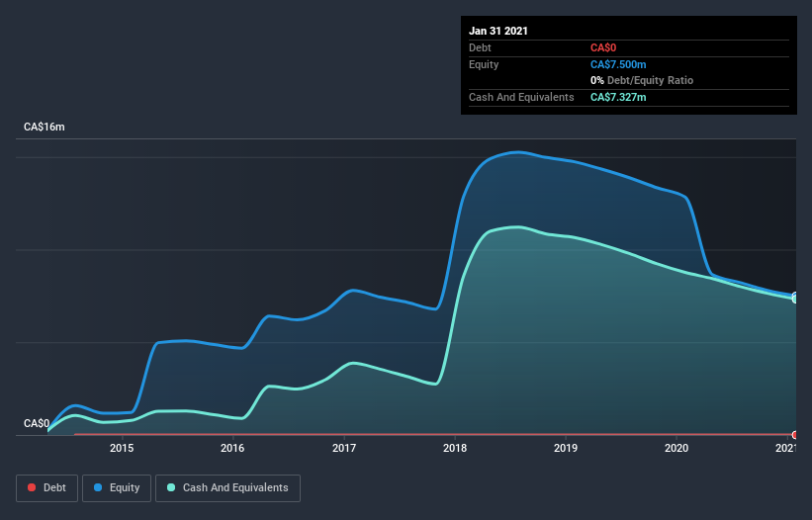Click the 2019 x-axis label
Viewport: 812px width, 520px height.
click(566, 448)
